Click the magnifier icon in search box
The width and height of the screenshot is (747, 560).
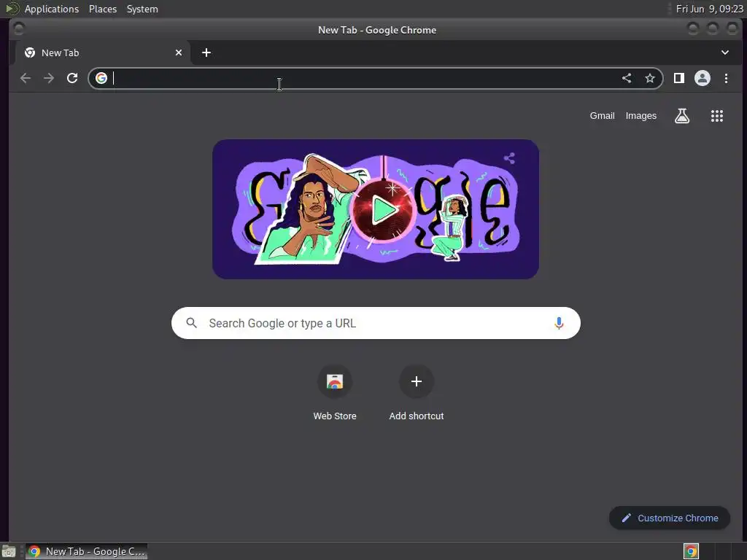(x=192, y=323)
